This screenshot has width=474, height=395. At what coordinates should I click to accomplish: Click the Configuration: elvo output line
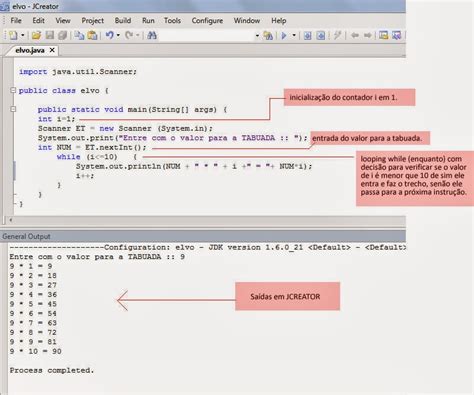tap(207, 247)
